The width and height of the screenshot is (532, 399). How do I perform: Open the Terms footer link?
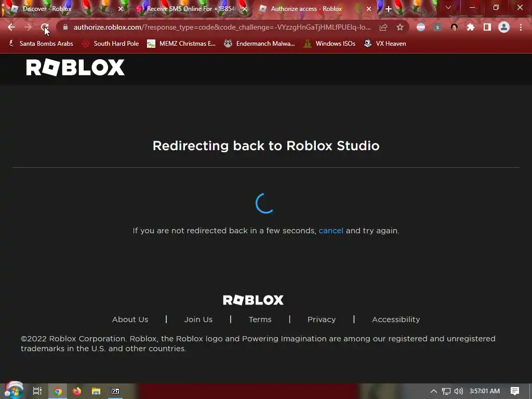(260, 320)
